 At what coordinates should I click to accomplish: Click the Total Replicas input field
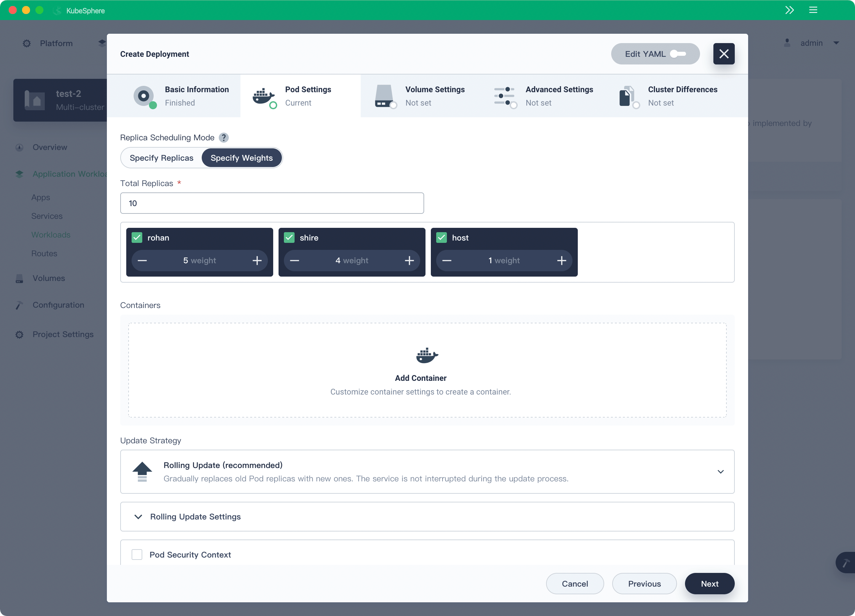pos(272,202)
